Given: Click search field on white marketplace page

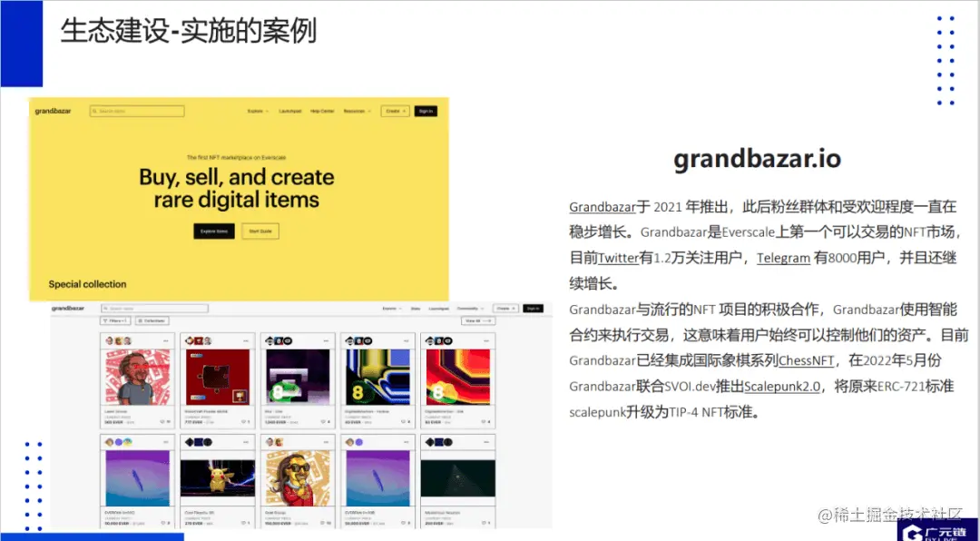Looking at the screenshot, I should tap(154, 309).
